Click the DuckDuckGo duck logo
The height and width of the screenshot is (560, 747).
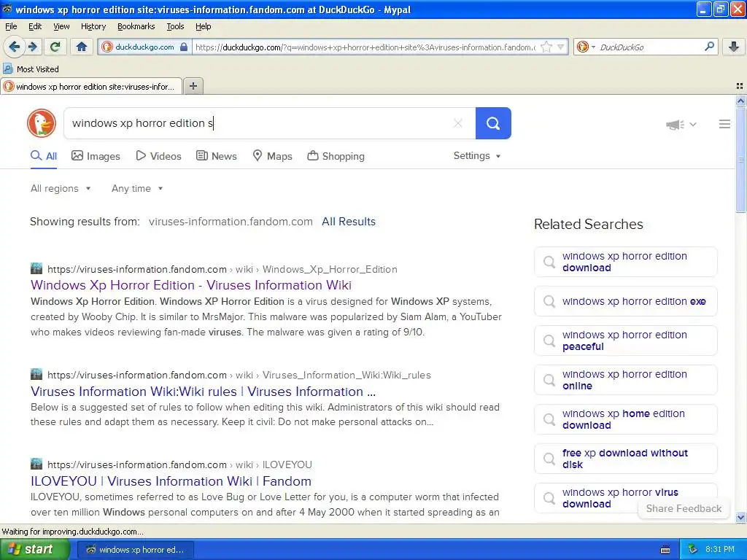tap(42, 123)
